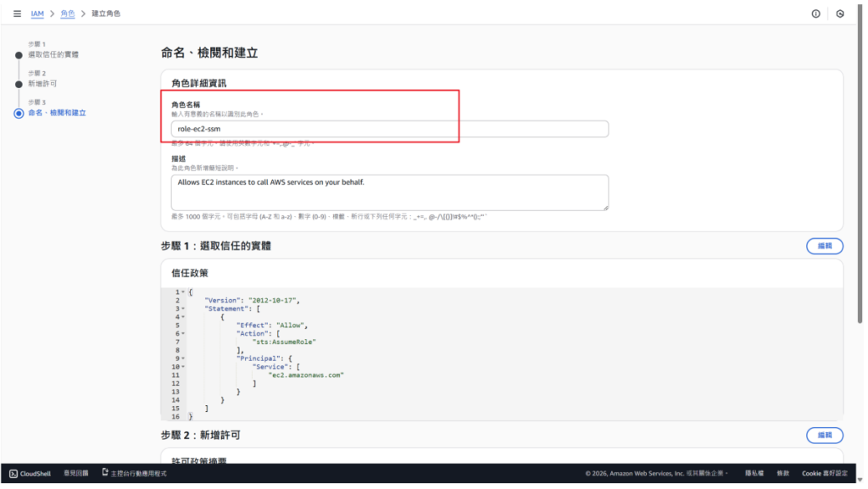Click the step 3 active circle indicator
This screenshot has width=868, height=489.
19,113
